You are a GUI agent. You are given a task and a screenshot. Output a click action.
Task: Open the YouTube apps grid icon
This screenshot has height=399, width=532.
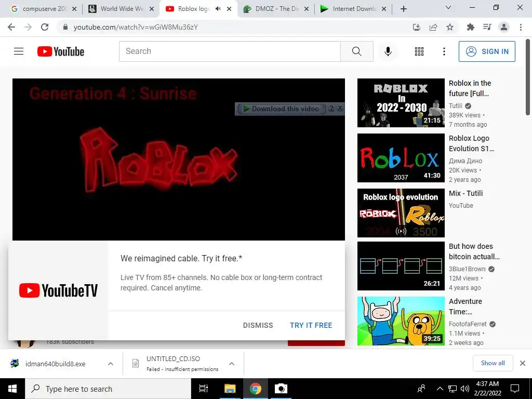click(419, 51)
